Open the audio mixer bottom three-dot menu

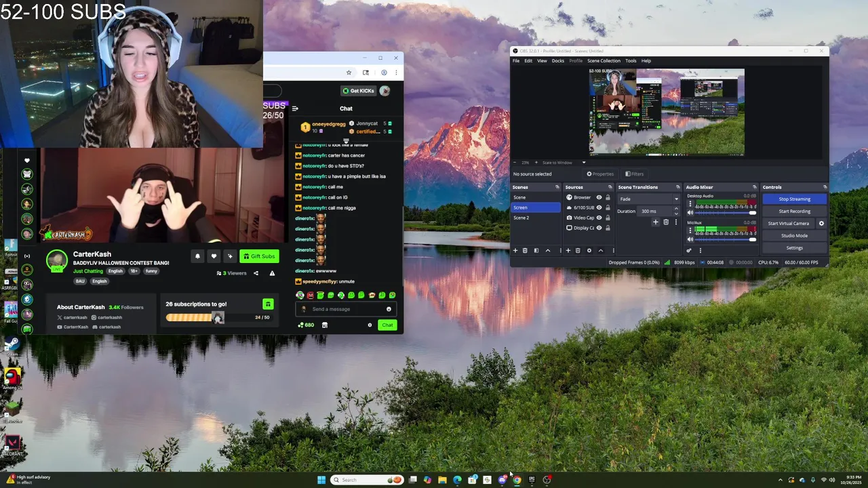701,250
